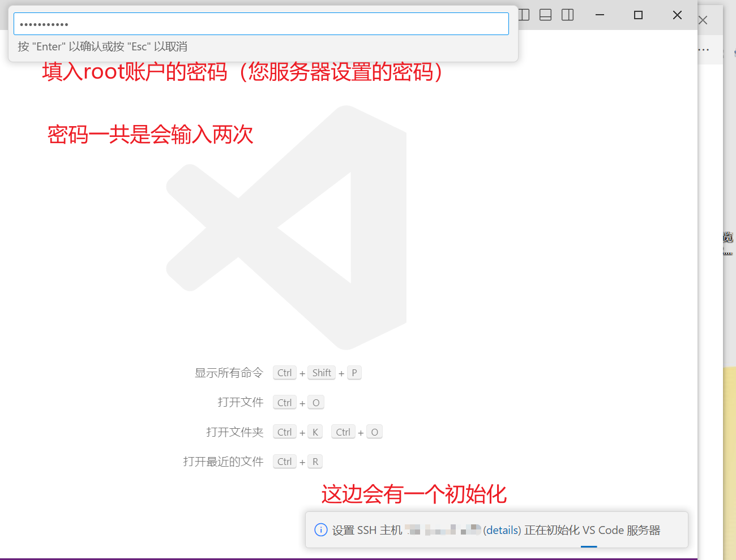Click the password input field
The image size is (736, 560).
[261, 24]
